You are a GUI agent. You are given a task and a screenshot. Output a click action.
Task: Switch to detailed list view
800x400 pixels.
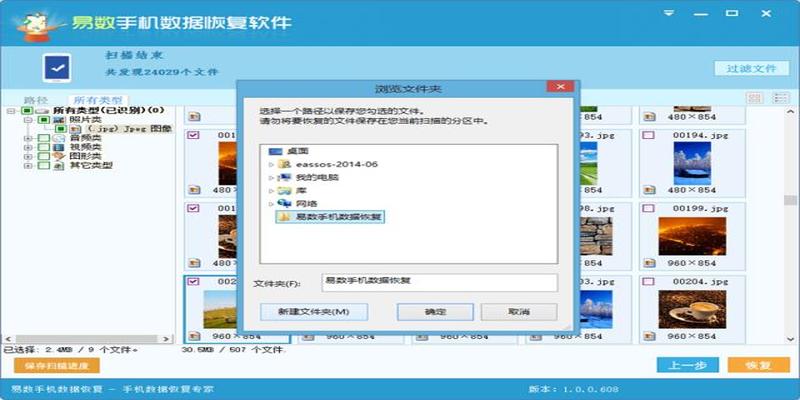(x=781, y=98)
